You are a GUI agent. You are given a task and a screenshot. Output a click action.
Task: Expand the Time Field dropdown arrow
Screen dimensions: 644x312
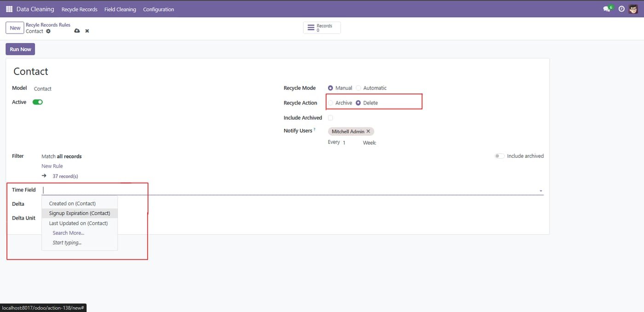click(541, 191)
